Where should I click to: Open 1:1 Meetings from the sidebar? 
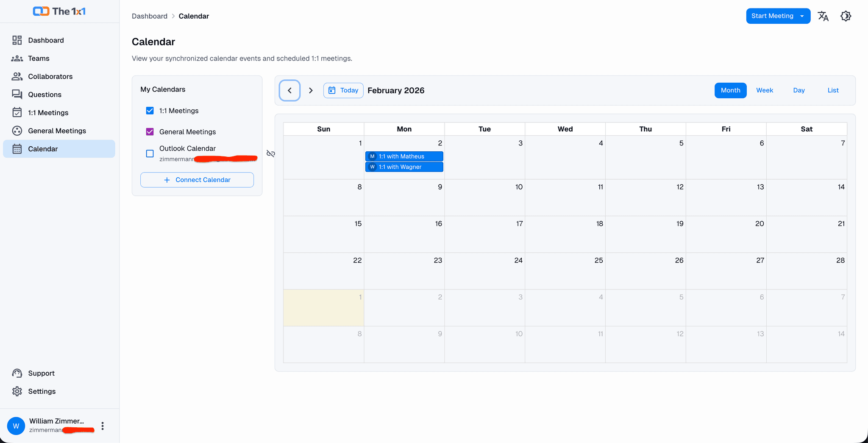pyautogui.click(x=48, y=112)
